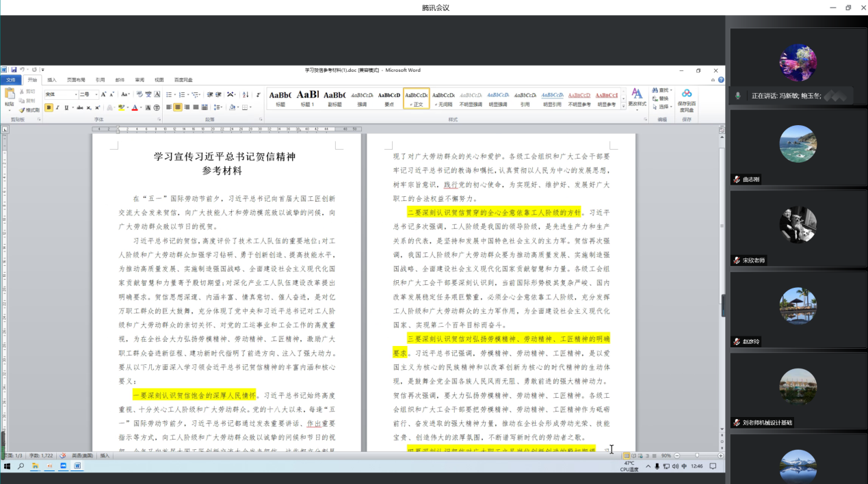868x484 pixels.
Task: Click the taskbar search magnifier icon
Action: click(x=21, y=466)
